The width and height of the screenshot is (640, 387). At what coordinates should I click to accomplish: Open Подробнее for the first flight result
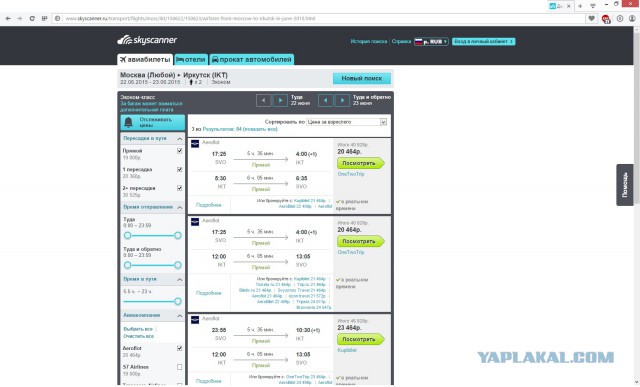tap(209, 205)
